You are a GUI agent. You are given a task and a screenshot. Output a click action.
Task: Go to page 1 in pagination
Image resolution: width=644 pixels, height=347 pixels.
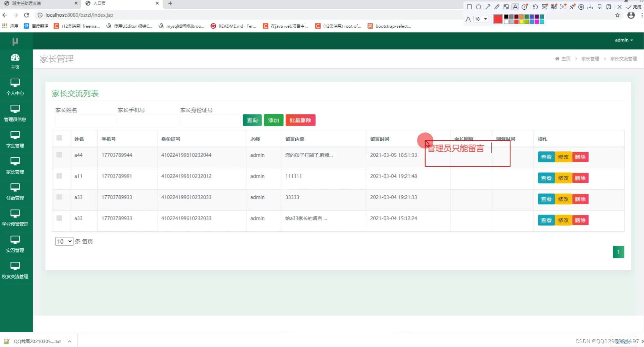tap(619, 252)
